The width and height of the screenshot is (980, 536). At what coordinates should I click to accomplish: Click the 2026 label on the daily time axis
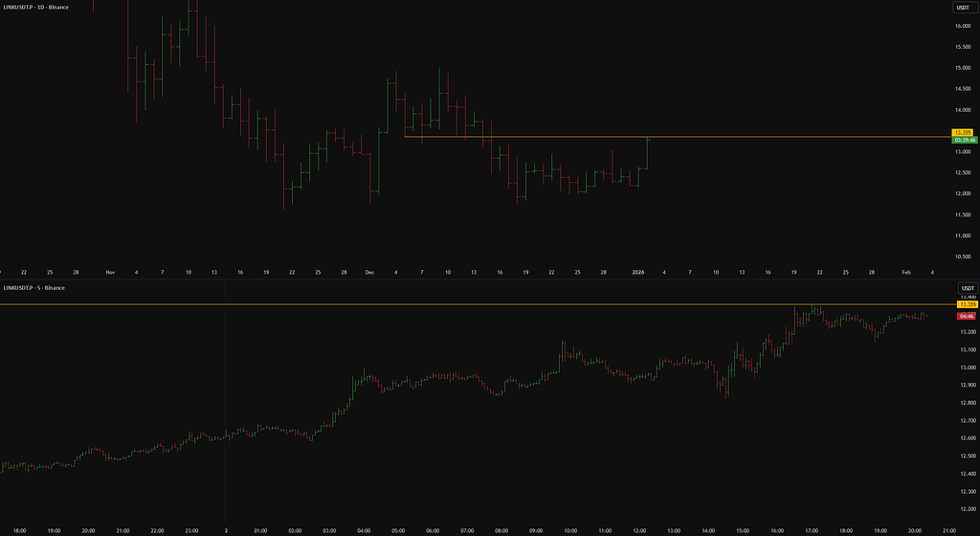(638, 272)
